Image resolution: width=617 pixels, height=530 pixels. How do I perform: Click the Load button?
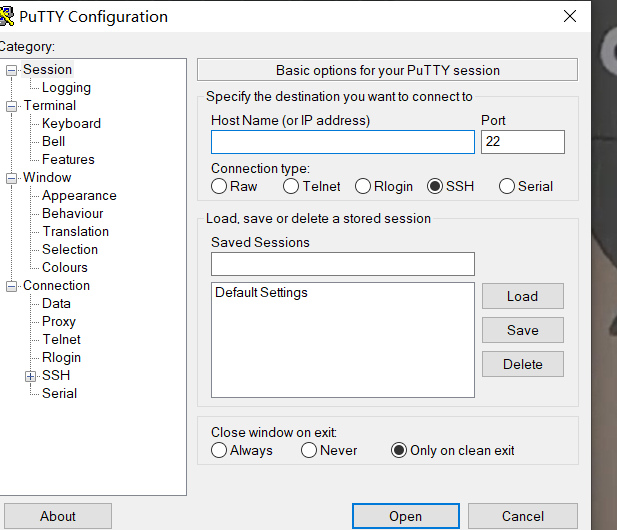(x=523, y=296)
